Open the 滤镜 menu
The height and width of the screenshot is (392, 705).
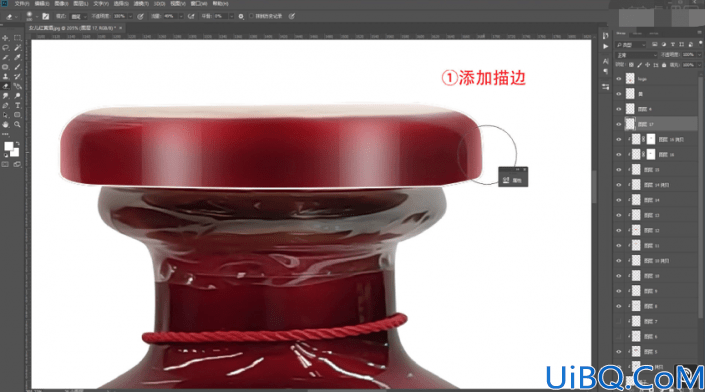[x=141, y=4]
